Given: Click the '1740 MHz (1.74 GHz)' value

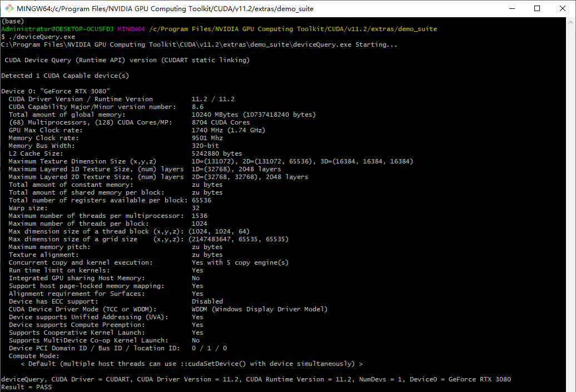Looking at the screenshot, I should 229,130.
